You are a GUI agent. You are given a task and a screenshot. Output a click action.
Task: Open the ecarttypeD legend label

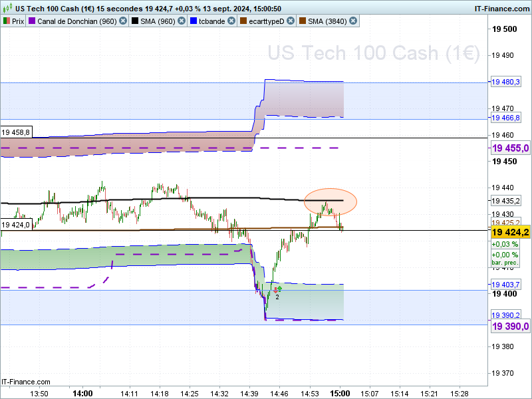[x=267, y=21]
